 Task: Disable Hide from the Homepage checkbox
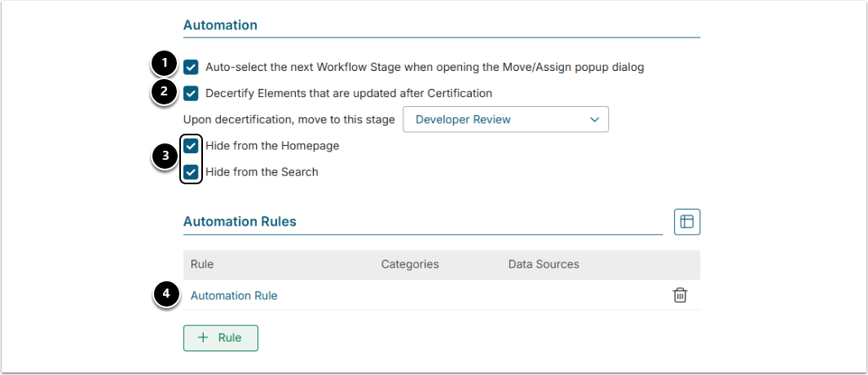[x=192, y=146]
